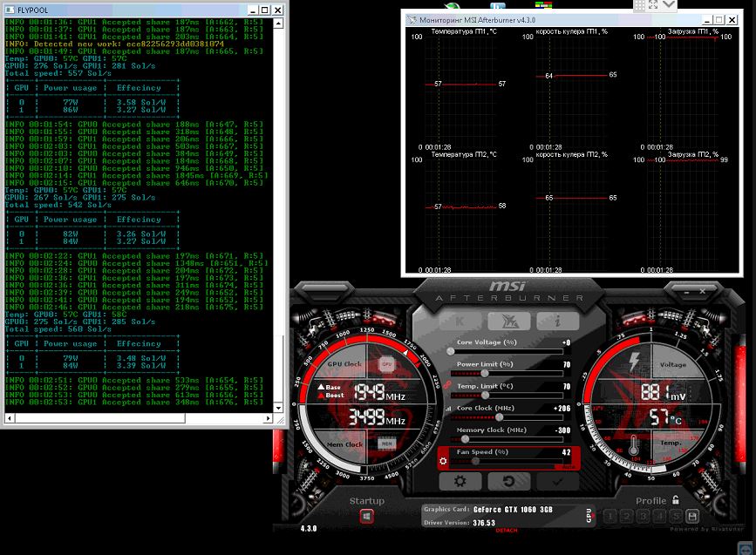Reset settings with the circular arrow button
This screenshot has height=555, width=756.
508,481
